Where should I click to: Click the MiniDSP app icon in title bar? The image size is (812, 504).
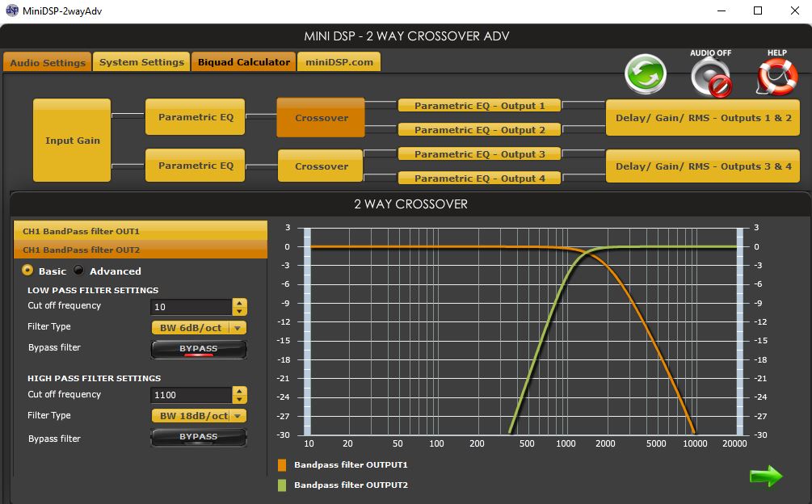(x=11, y=10)
